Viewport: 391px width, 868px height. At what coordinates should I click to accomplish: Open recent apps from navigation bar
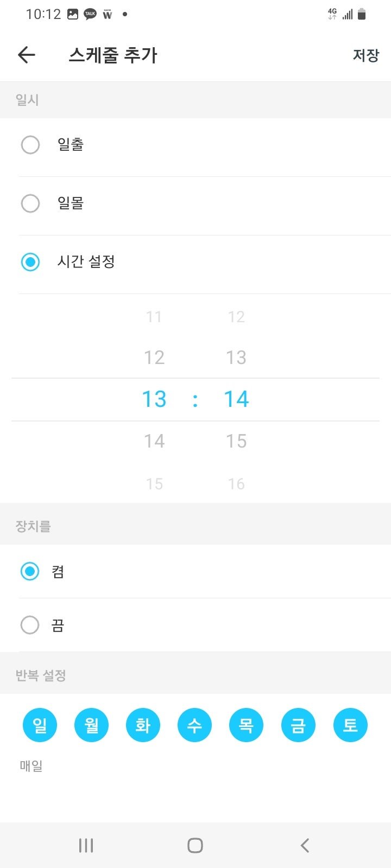pos(86,845)
